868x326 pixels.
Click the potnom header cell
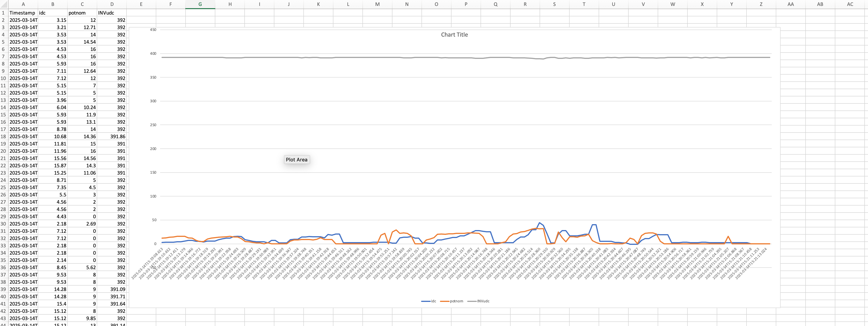click(x=82, y=13)
